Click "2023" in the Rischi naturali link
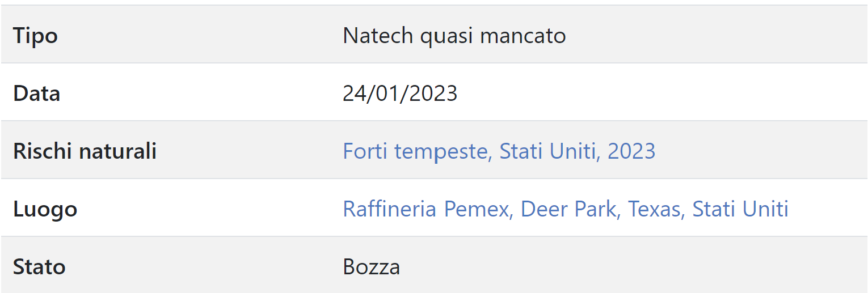 tap(631, 151)
